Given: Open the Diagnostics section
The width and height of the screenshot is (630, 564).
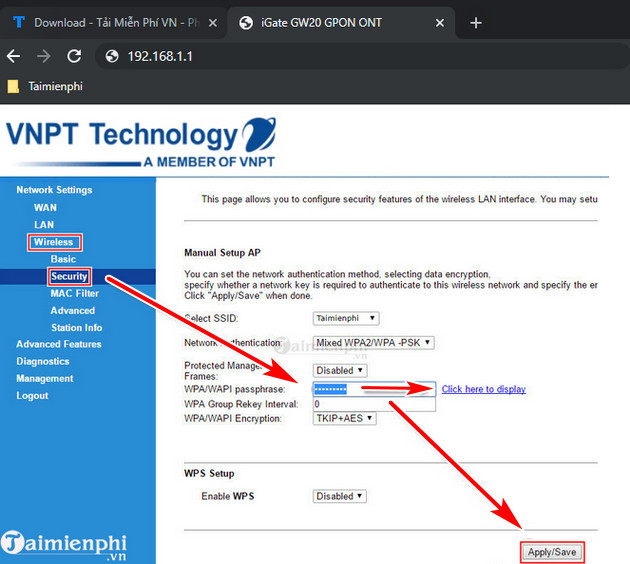Looking at the screenshot, I should click(43, 361).
